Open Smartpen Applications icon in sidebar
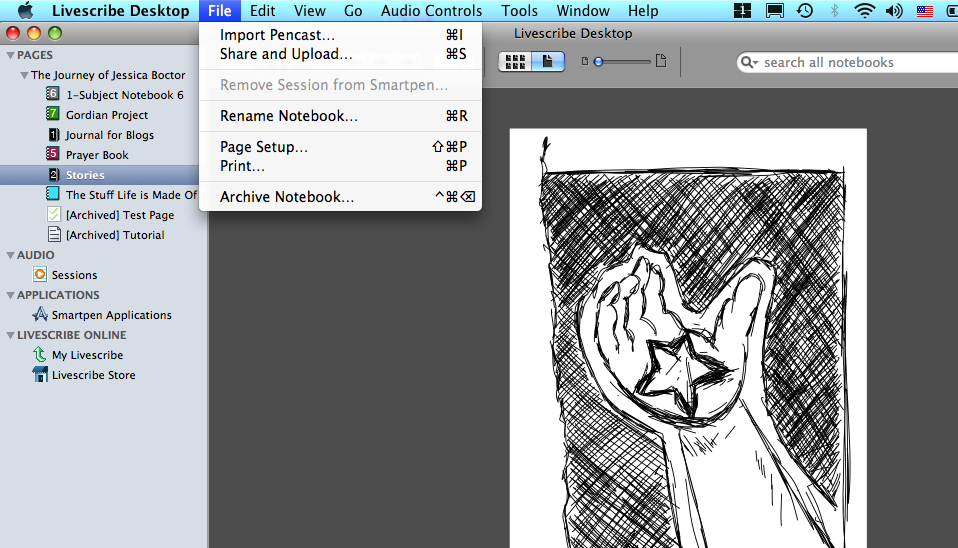 click(x=40, y=315)
